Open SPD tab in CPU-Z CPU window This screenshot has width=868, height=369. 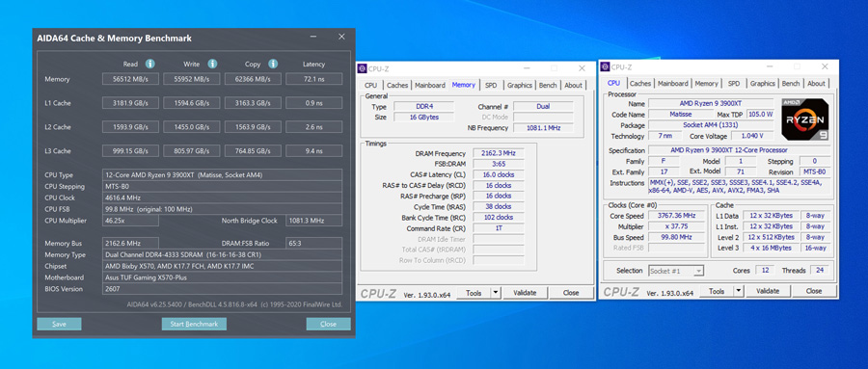point(734,84)
